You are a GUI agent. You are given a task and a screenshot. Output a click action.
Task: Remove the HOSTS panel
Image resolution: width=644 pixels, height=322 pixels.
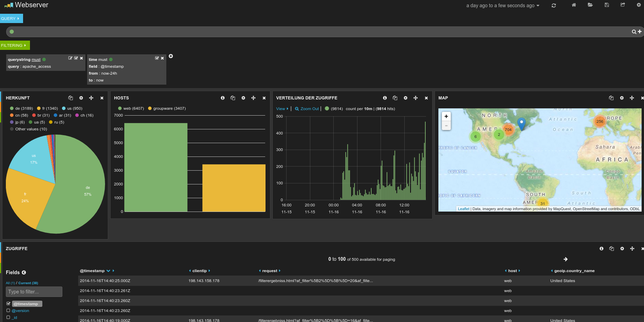click(264, 98)
